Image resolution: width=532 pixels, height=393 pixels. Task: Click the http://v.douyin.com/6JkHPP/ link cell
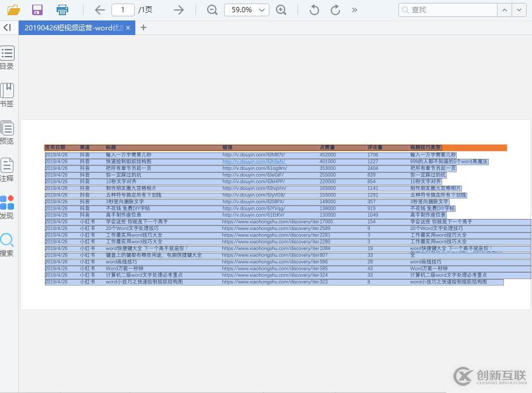[x=253, y=182]
